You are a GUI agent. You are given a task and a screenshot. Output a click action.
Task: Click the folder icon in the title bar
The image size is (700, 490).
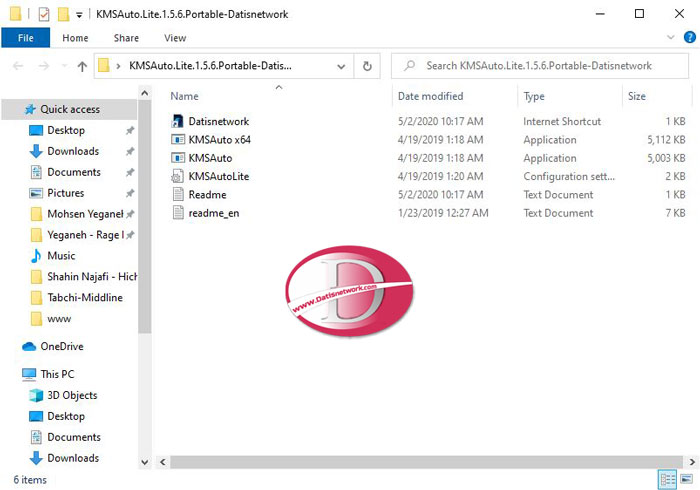pyautogui.click(x=15, y=14)
